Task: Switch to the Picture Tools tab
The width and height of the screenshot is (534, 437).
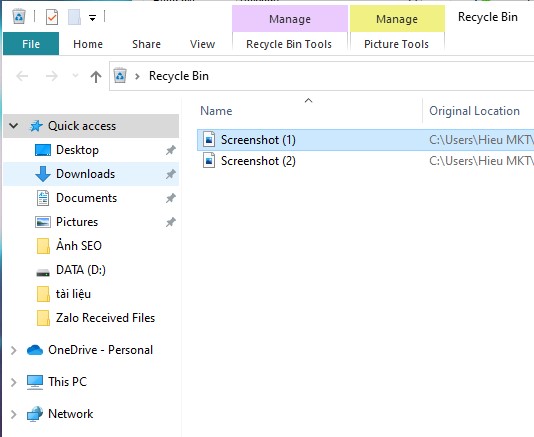Action: click(x=396, y=44)
